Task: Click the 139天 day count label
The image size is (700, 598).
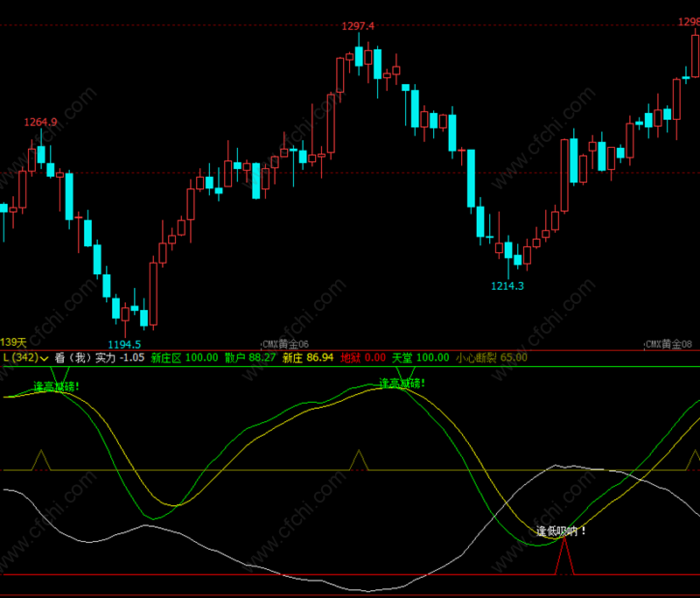Action: [13, 342]
